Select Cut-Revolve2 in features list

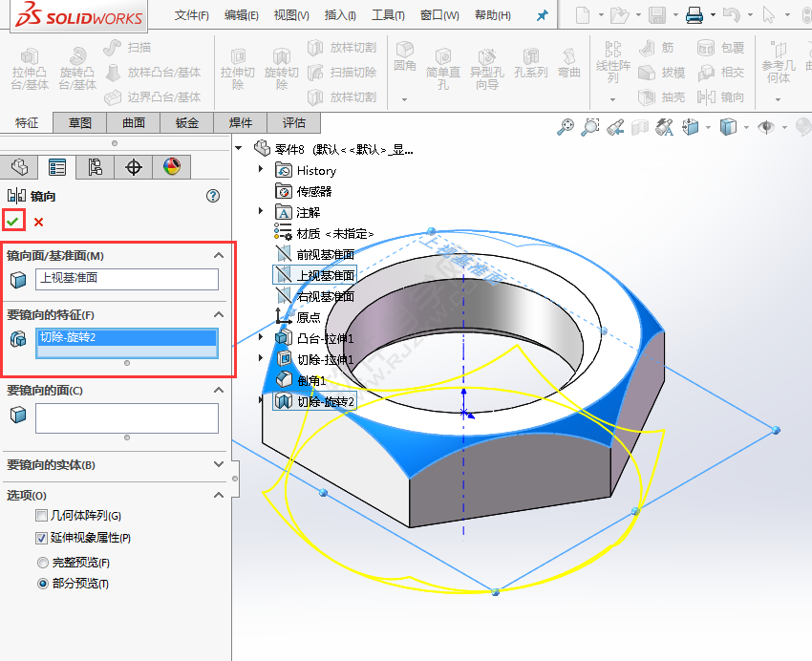(127, 337)
